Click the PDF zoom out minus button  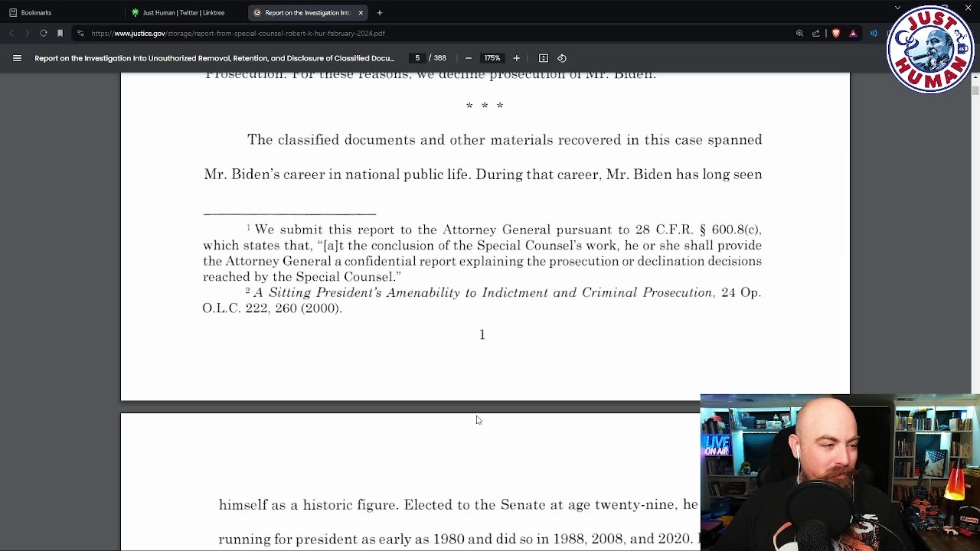(469, 58)
